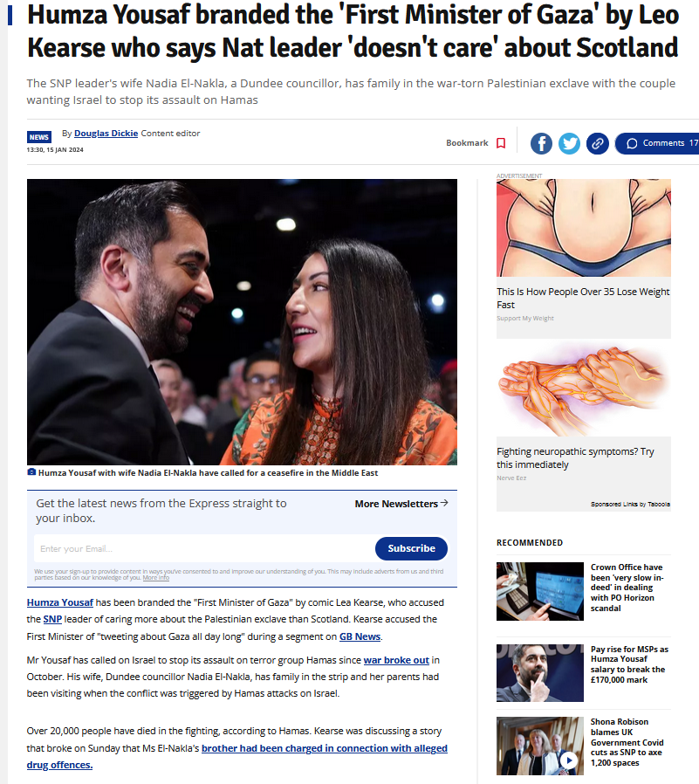
Task: Click the blue NEWS category tag
Action: (x=39, y=137)
